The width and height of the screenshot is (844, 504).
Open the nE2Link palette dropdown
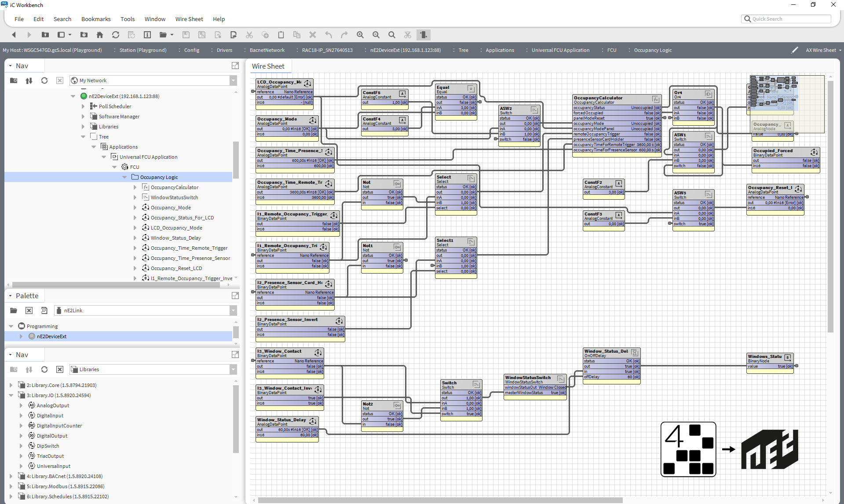tap(233, 310)
